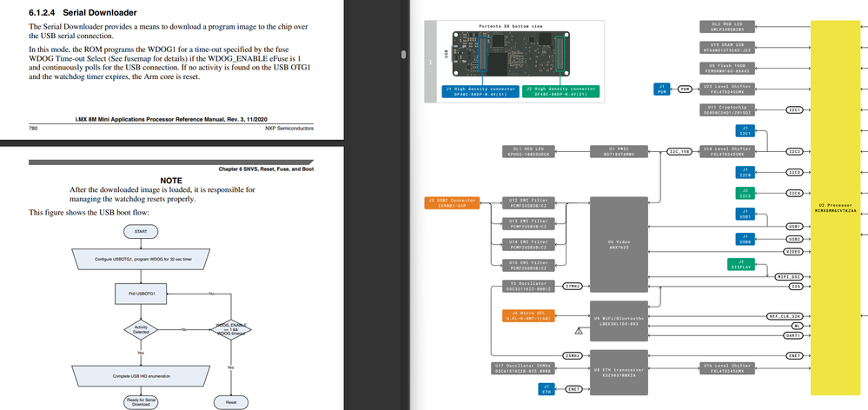This screenshot has width=868, height=410.
Task: Click the 'Poll USBOTG1' flowchart box
Action: pos(141,294)
